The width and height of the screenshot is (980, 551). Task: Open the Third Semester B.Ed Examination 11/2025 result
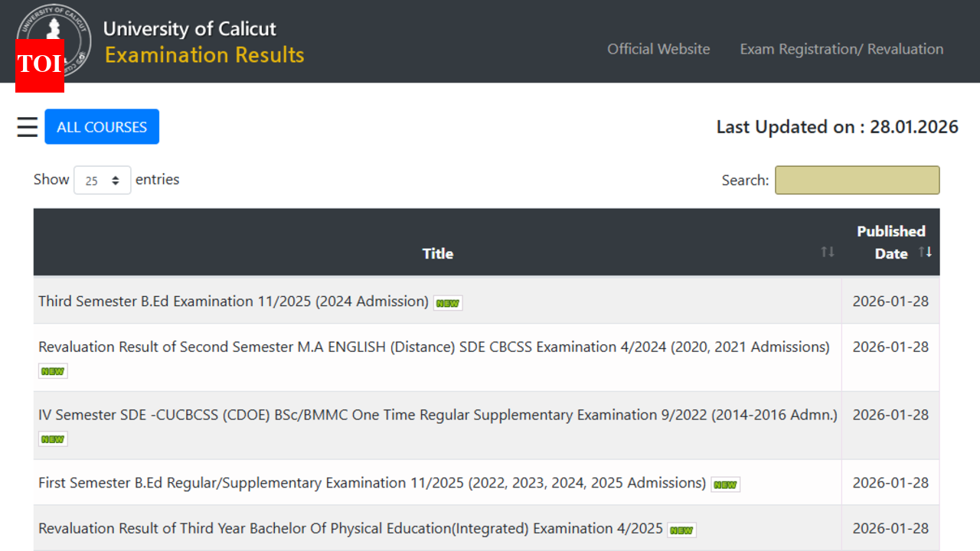click(x=232, y=301)
